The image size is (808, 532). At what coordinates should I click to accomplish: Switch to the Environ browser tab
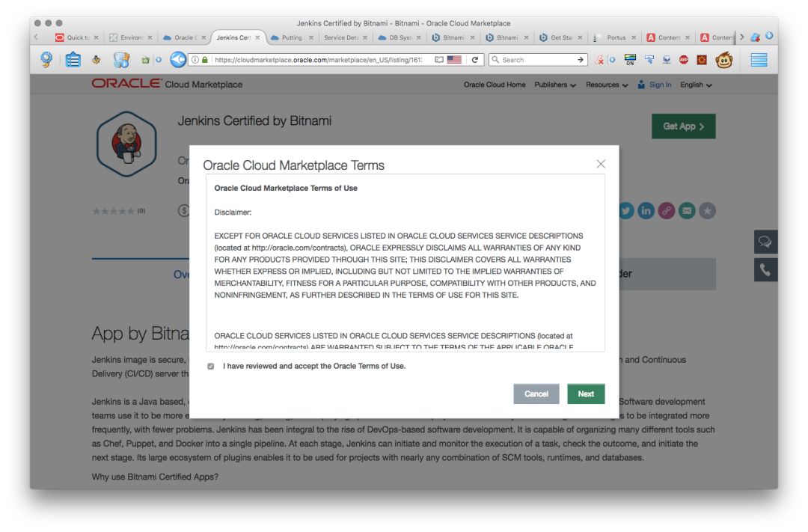pos(131,37)
